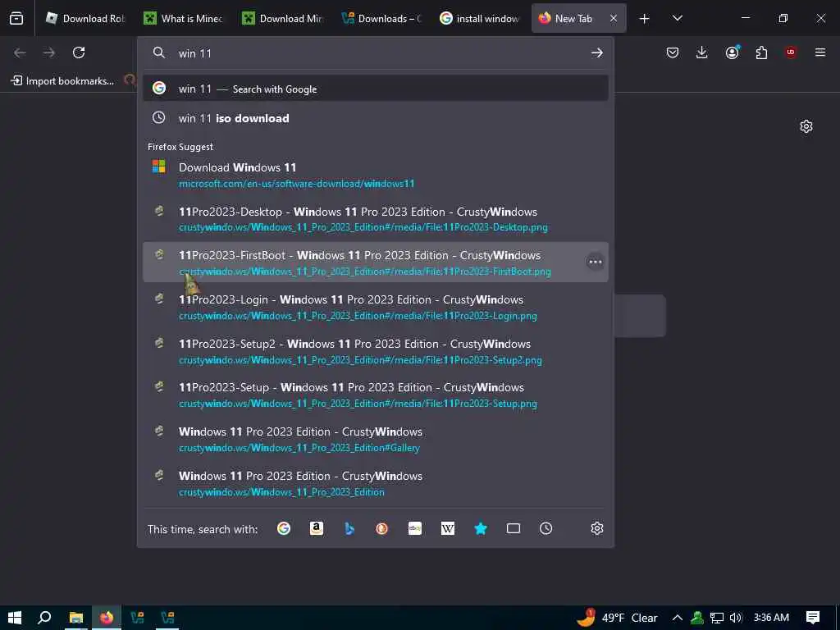
Task: Reload the current page
Action: (79, 52)
